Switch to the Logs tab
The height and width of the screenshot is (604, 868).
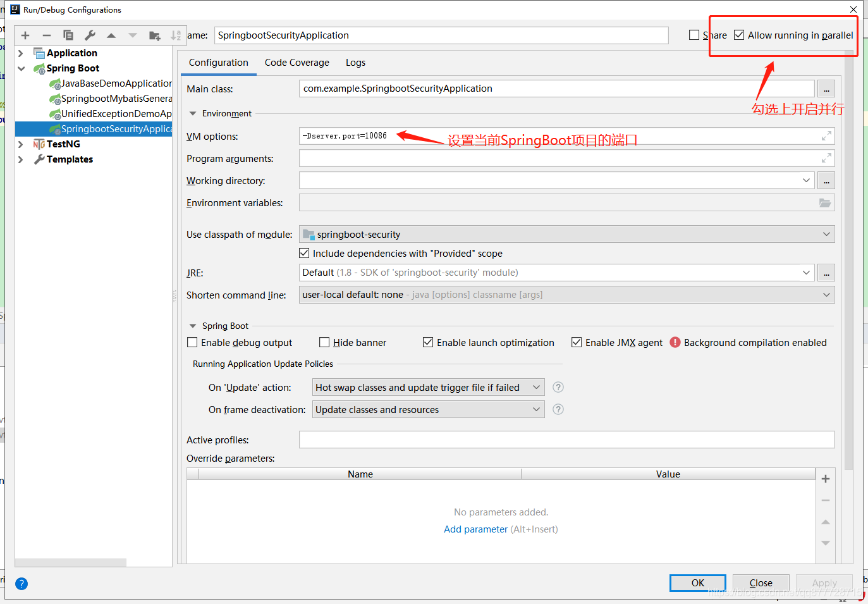pyautogui.click(x=355, y=63)
